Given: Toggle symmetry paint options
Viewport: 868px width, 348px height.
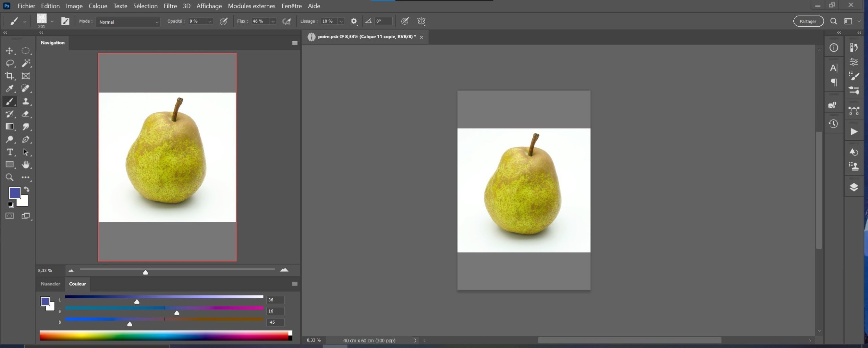Looking at the screenshot, I should 421,22.
